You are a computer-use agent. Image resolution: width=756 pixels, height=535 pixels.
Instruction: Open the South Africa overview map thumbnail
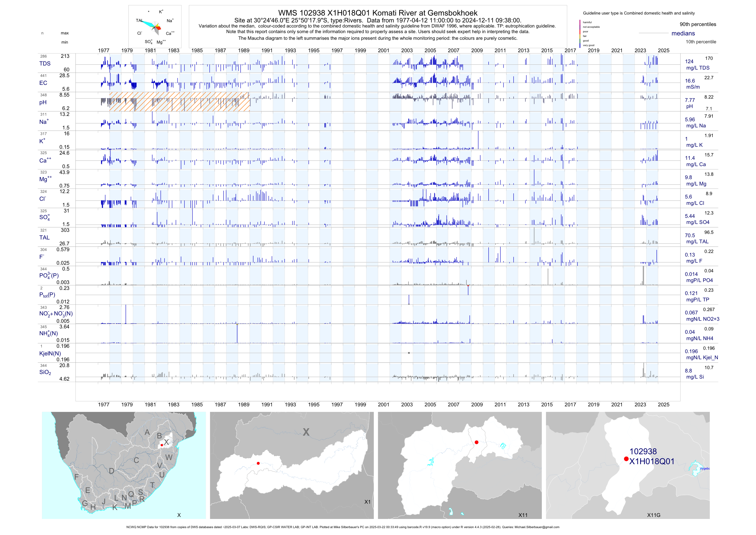(x=124, y=465)
